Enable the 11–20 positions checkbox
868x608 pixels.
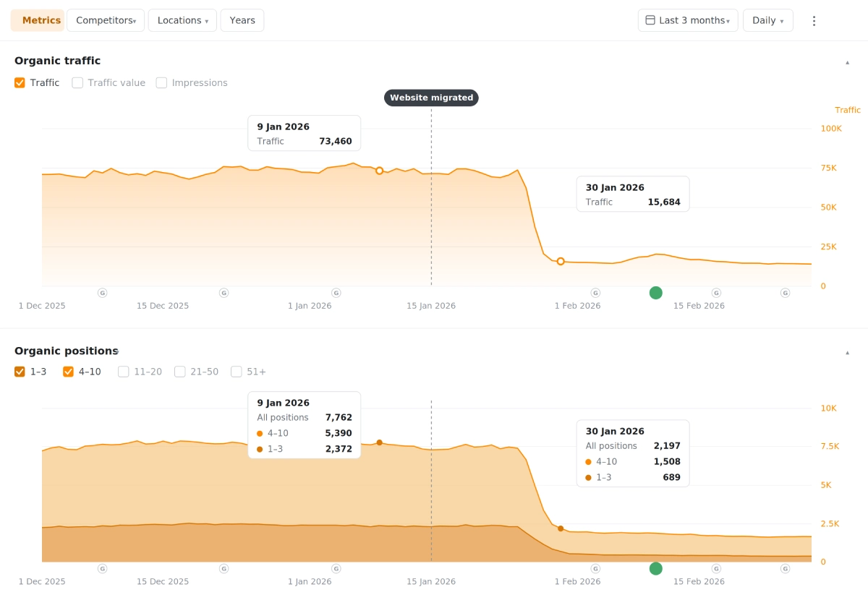(123, 372)
